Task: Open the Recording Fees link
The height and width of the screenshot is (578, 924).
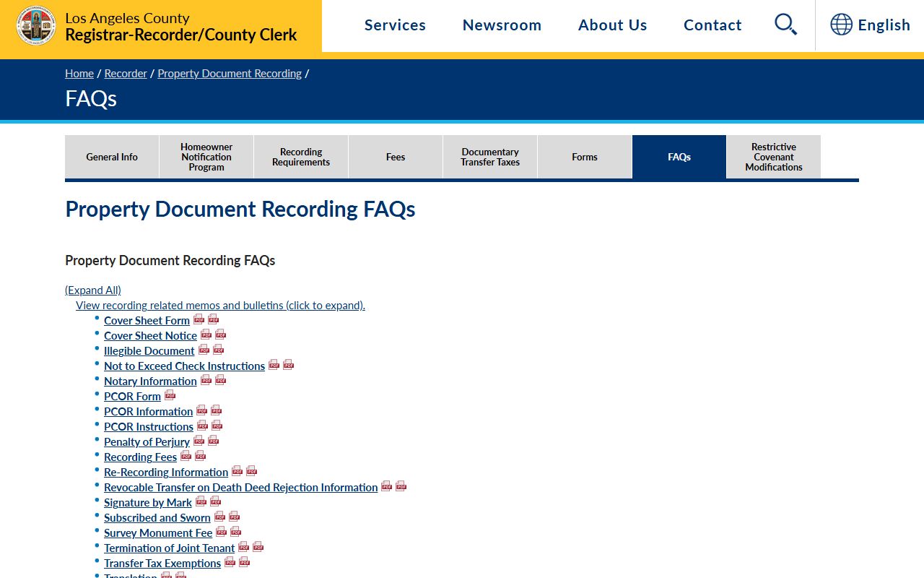Action: (x=140, y=457)
